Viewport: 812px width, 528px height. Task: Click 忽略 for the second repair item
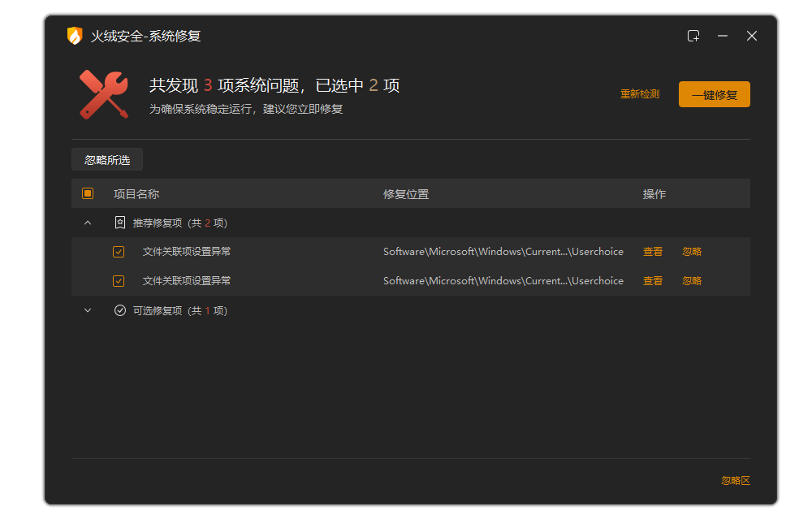point(692,281)
